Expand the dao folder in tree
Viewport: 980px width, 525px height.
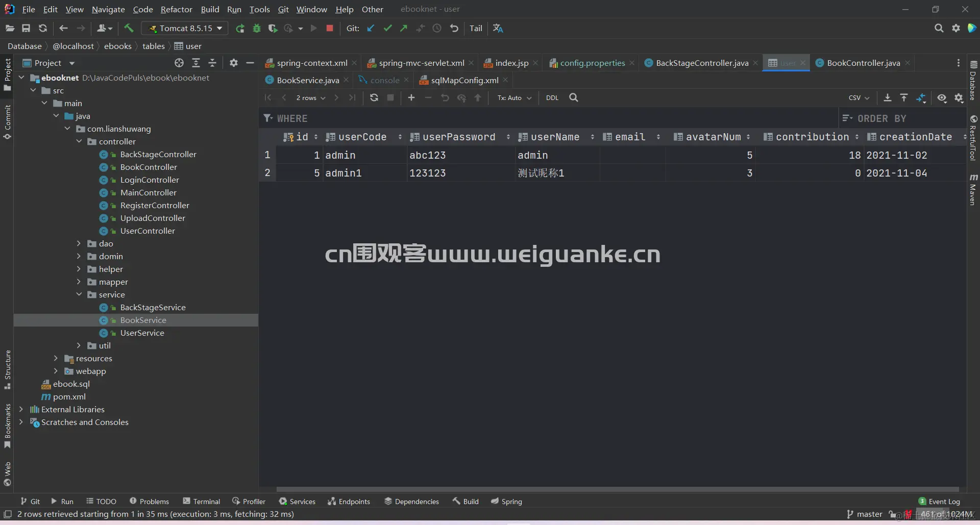[x=79, y=243]
